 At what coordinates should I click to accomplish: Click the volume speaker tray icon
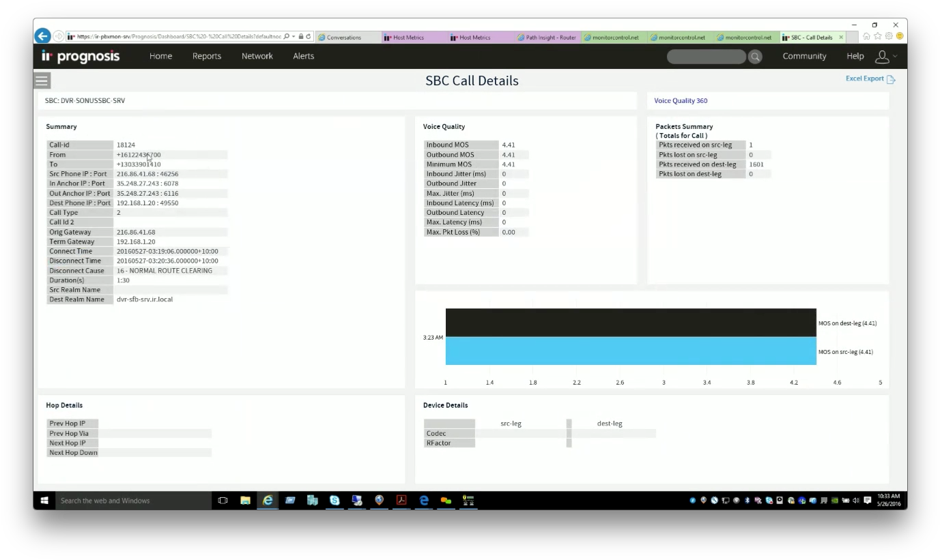pos(856,501)
